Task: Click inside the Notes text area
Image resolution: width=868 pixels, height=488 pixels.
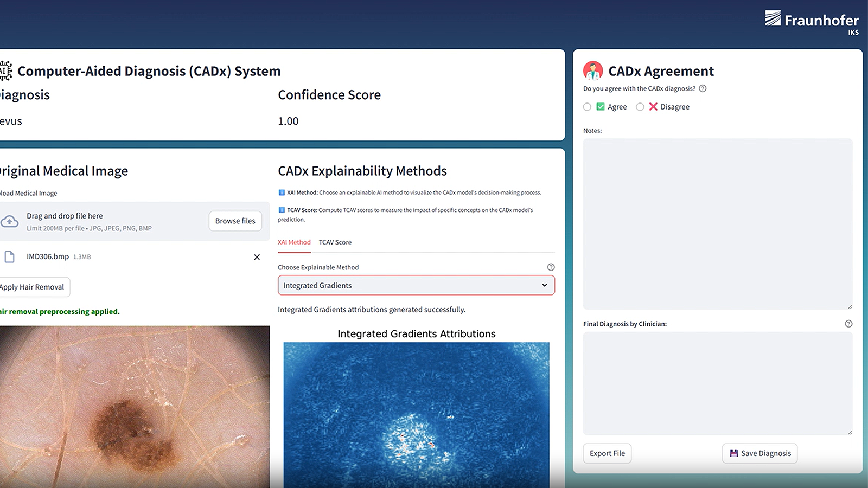Action: 718,224
